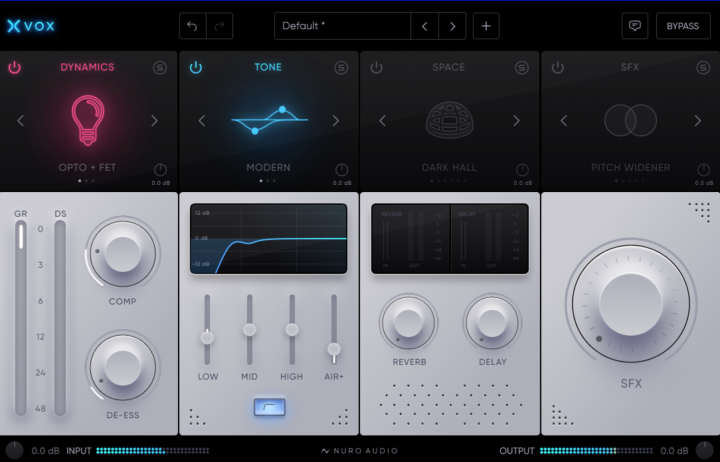Viewport: 720px width, 462px height.
Task: Click the PITCH WIDENER mode label
Action: point(630,168)
